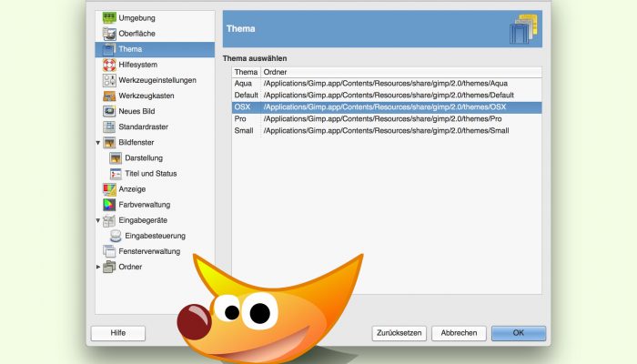
Task: Click the Zurücksetzen button
Action: 399,333
